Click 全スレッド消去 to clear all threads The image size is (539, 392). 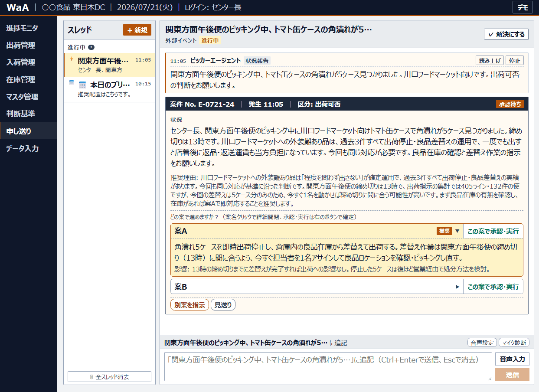(109, 377)
